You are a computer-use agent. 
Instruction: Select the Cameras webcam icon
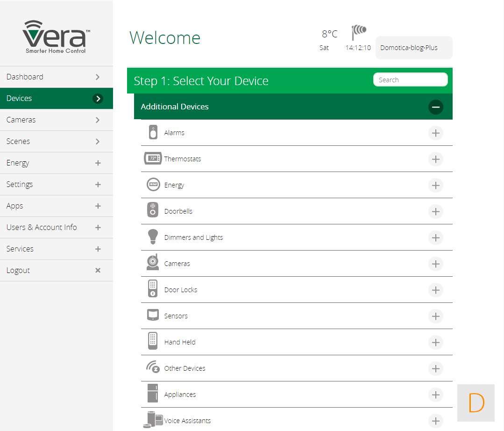click(x=153, y=263)
